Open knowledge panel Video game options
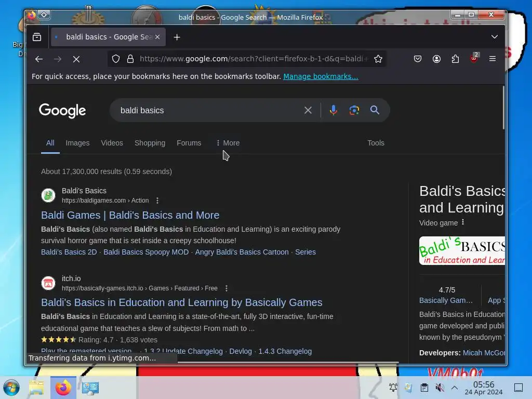Image resolution: width=532 pixels, height=399 pixels. coord(463,222)
